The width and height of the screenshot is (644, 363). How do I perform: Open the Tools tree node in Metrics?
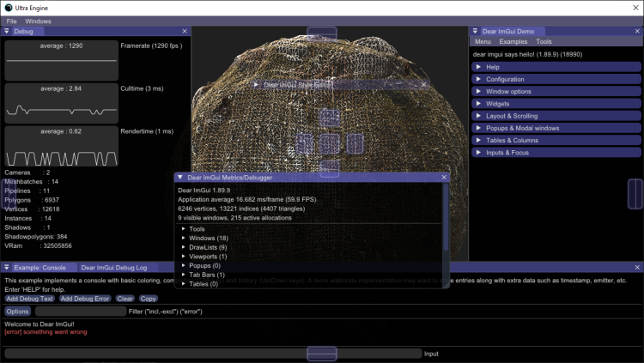196,229
